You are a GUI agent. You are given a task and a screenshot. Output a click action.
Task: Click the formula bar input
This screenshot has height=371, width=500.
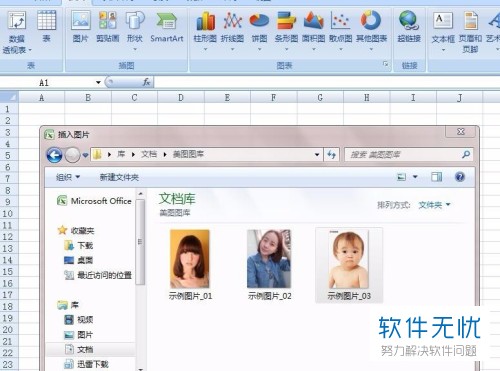tap(327, 82)
